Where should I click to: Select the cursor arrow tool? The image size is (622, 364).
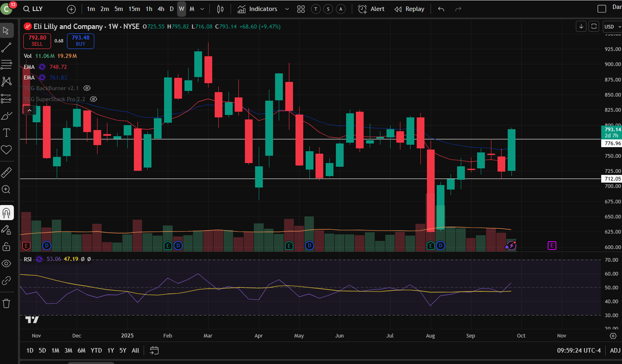pos(7,31)
